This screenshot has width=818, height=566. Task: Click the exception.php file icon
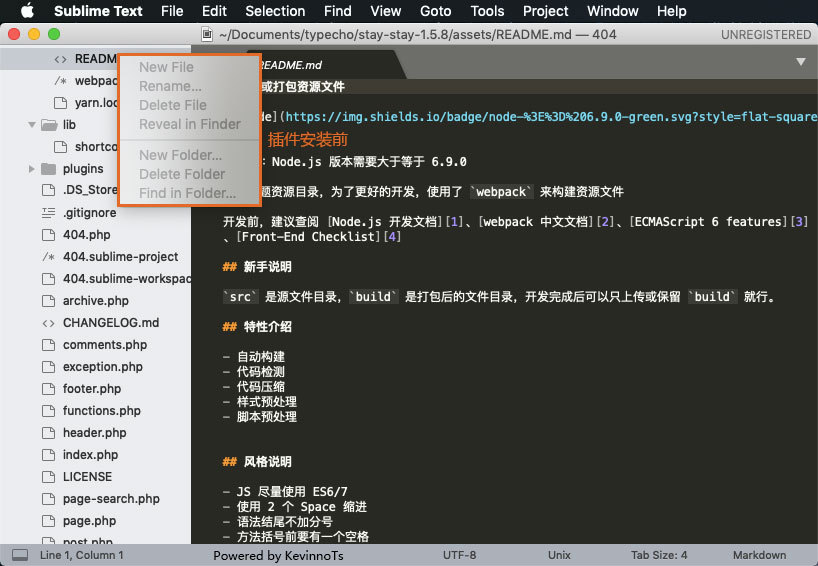[x=49, y=367]
